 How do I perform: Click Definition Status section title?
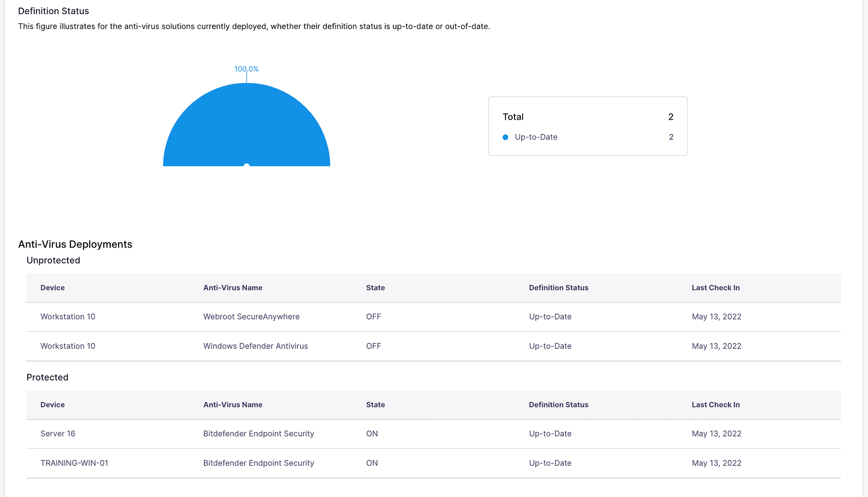53,11
